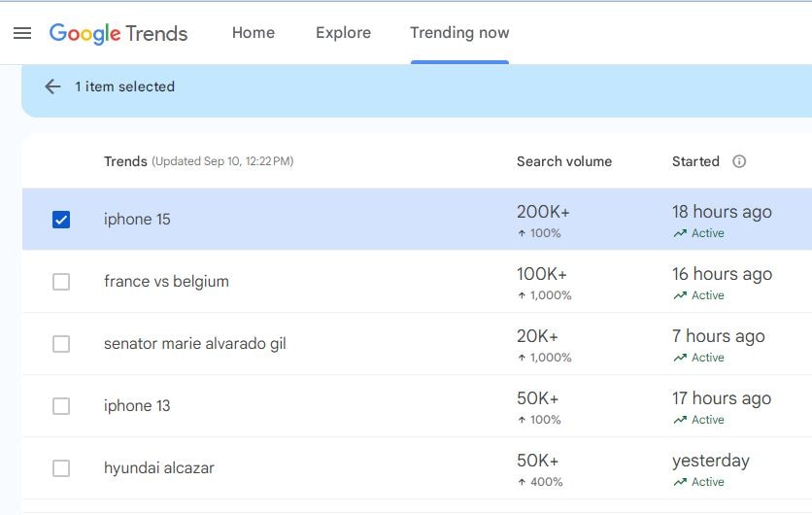Click the Active trend icon for iphone 13

tap(680, 420)
